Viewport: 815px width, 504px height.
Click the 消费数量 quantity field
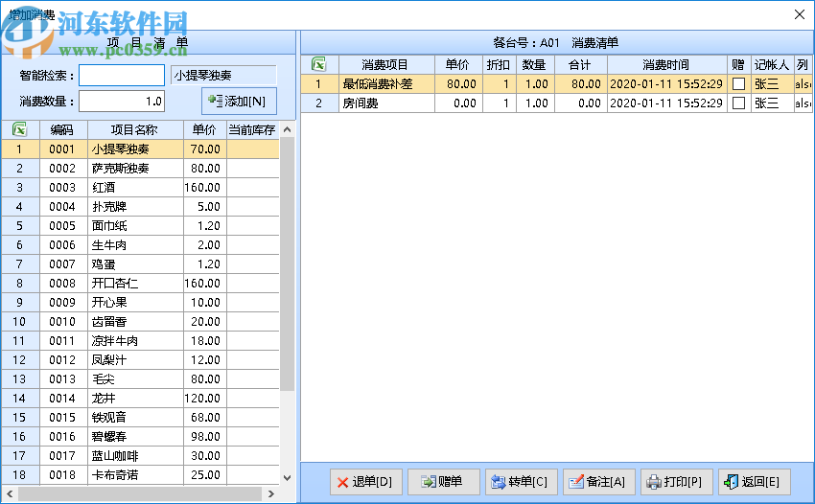[122, 102]
